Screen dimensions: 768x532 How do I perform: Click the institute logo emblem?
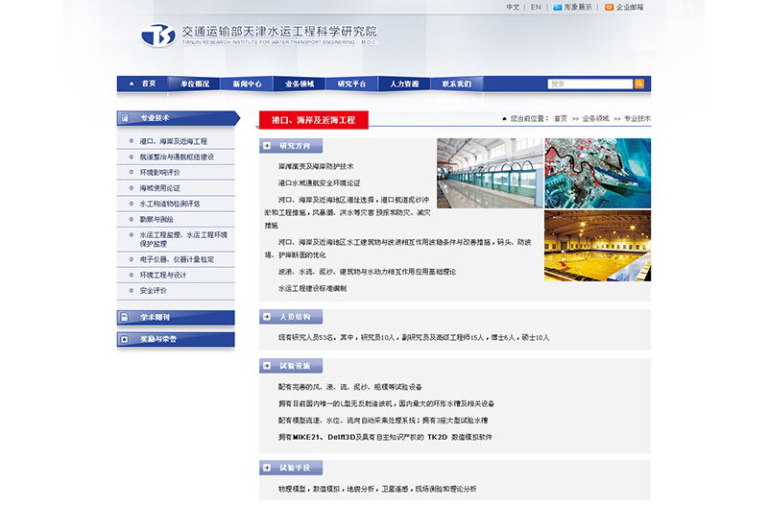(x=158, y=36)
